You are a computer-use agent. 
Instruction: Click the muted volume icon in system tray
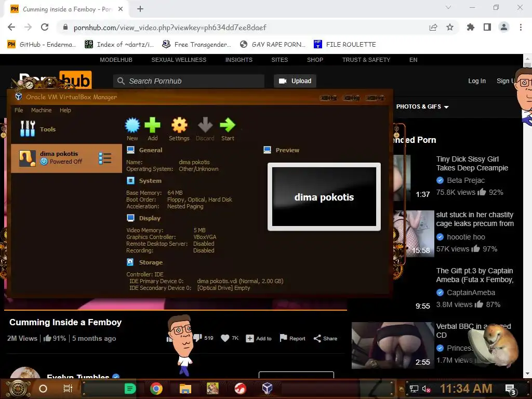[x=426, y=389]
